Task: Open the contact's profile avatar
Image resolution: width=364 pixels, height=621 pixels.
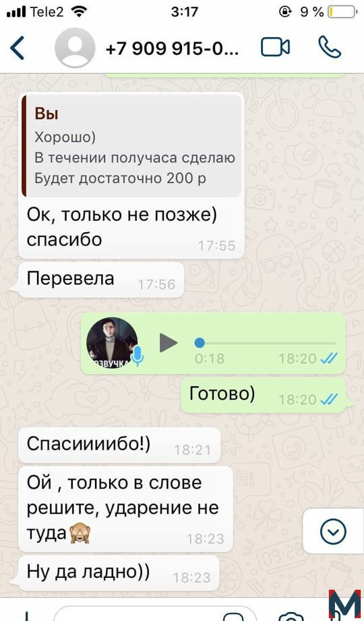Action: (75, 48)
